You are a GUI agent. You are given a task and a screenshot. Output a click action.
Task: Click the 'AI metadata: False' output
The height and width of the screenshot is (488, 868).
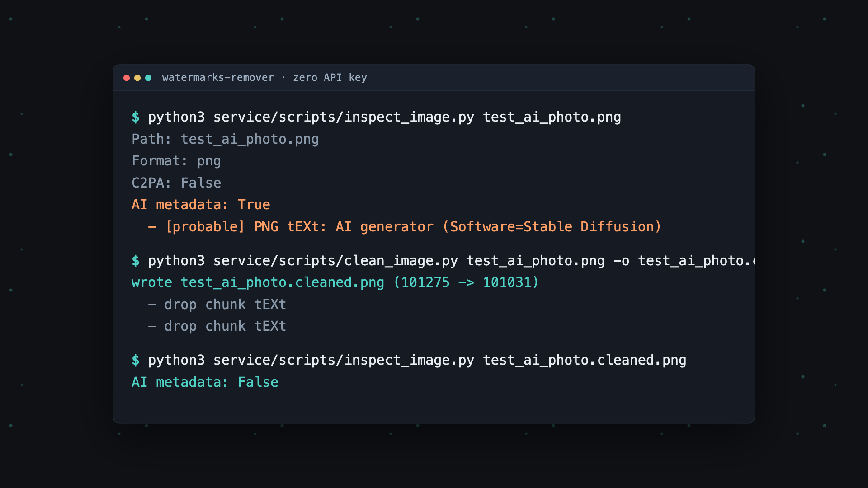pyautogui.click(x=205, y=382)
